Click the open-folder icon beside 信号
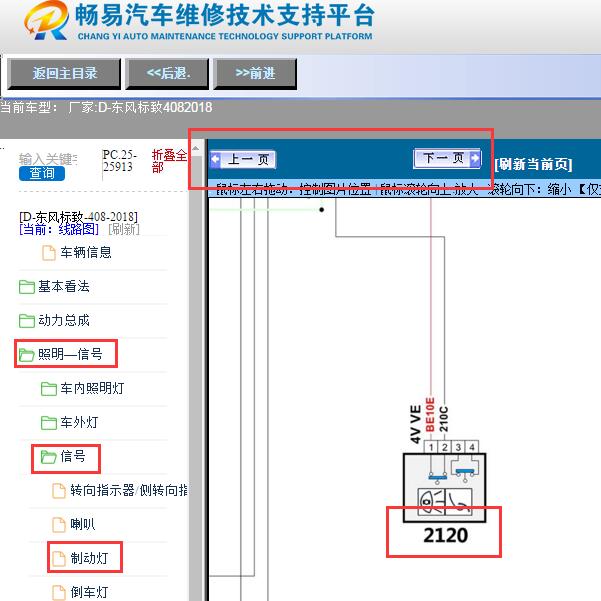Image resolution: width=601 pixels, height=601 pixels. (x=49, y=456)
